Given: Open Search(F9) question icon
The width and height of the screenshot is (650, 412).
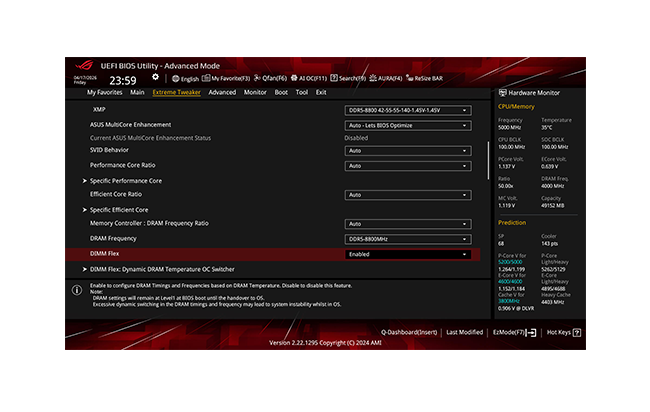Looking at the screenshot, I should pyautogui.click(x=334, y=78).
